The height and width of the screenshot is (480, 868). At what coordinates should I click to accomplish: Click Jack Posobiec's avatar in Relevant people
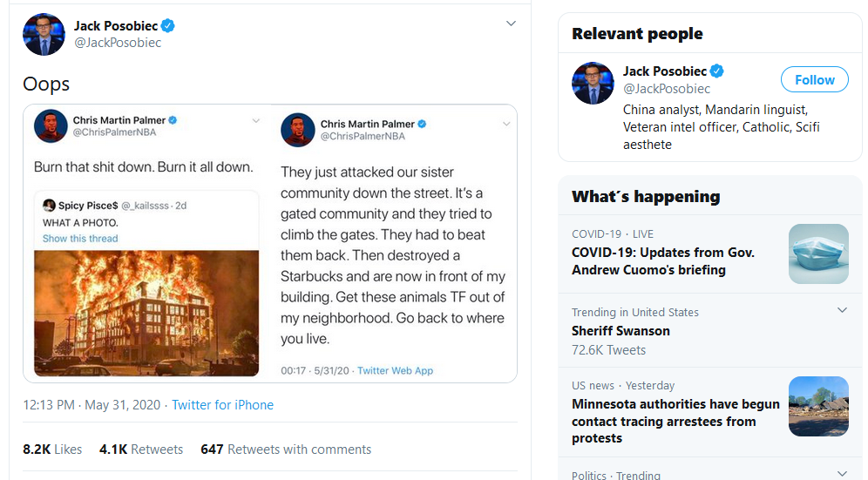click(x=593, y=83)
